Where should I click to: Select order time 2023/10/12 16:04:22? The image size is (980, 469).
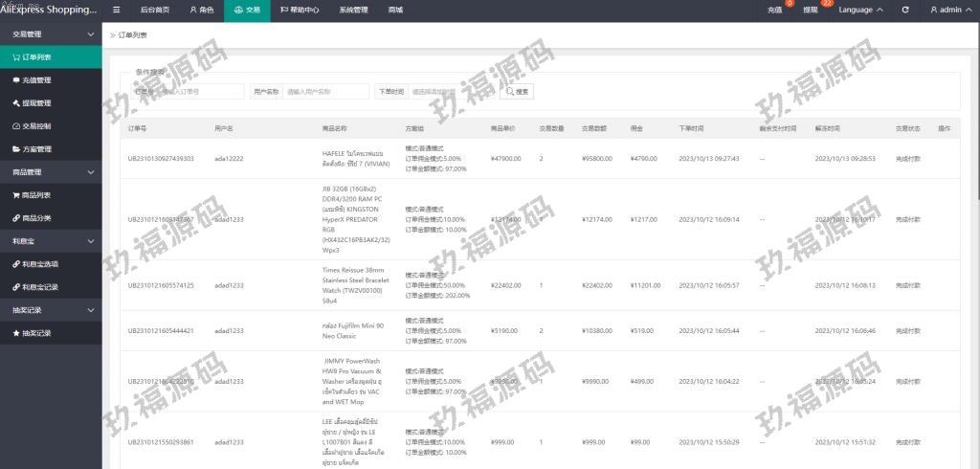(709, 382)
